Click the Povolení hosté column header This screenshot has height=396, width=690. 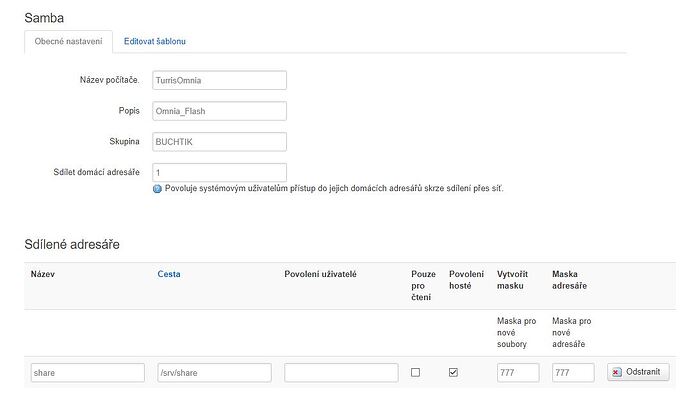coord(466,280)
